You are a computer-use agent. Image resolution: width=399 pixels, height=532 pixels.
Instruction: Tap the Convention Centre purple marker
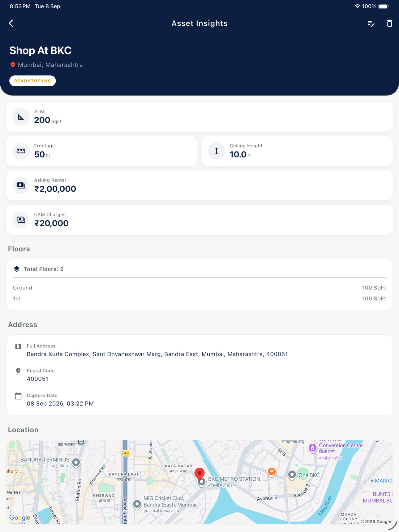pyautogui.click(x=312, y=448)
